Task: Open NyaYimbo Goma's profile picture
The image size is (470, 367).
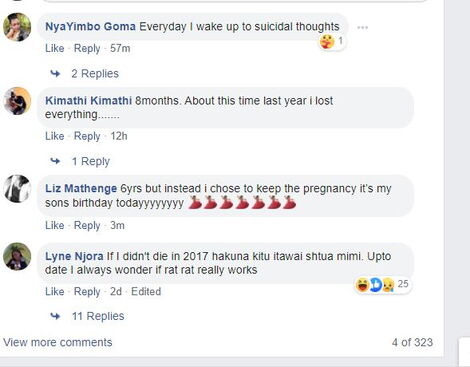Action: pyautogui.click(x=17, y=27)
